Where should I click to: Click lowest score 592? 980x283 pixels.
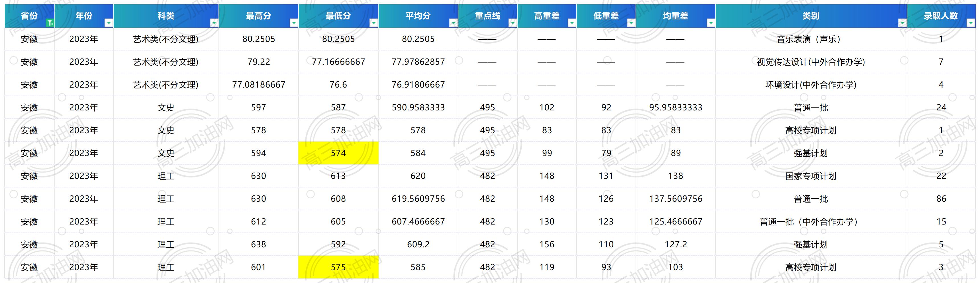click(338, 244)
